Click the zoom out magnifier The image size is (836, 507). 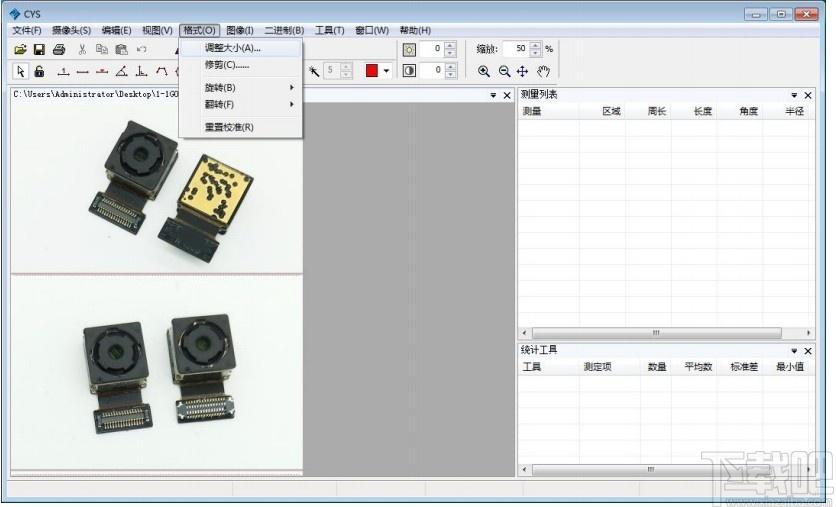point(504,71)
